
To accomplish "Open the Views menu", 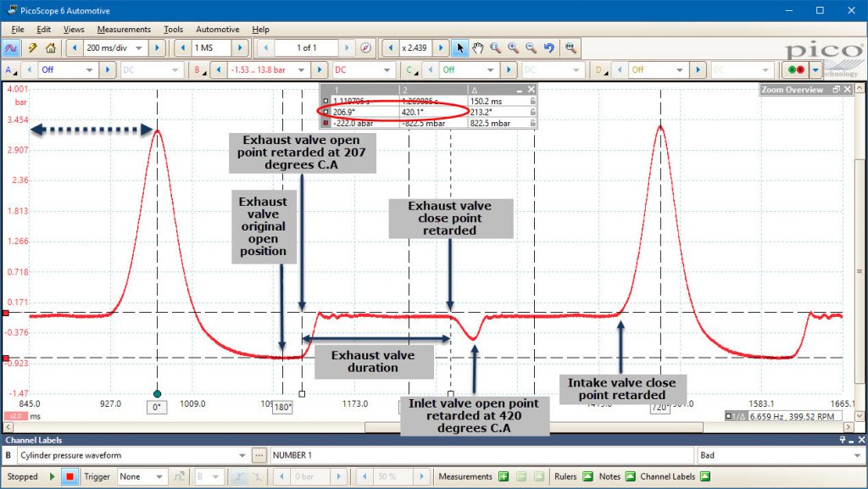I will tap(74, 30).
